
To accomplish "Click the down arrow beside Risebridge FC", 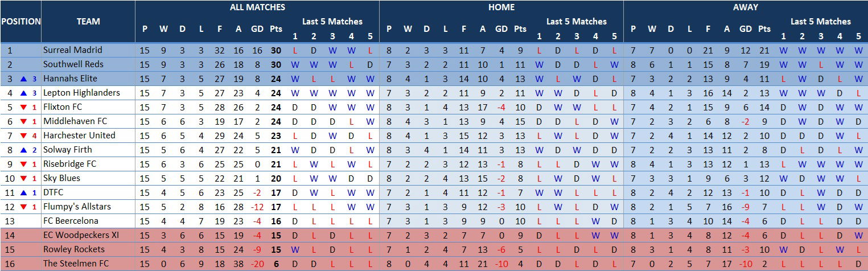I will [x=24, y=164].
